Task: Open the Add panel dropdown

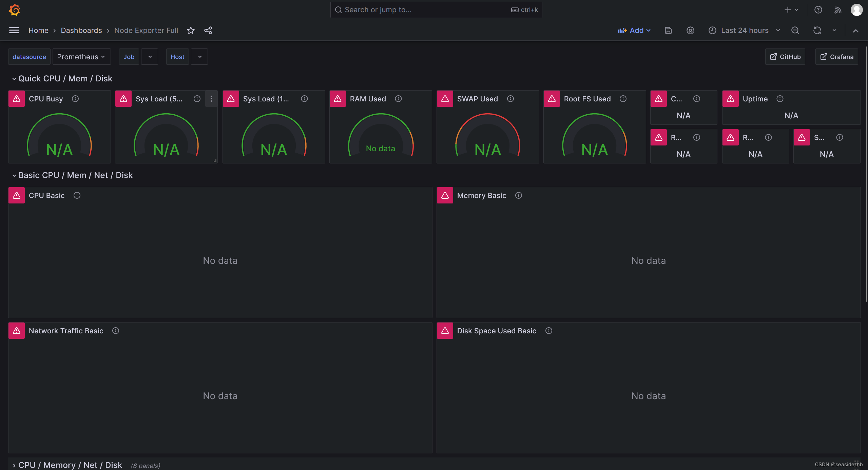Action: click(x=634, y=31)
